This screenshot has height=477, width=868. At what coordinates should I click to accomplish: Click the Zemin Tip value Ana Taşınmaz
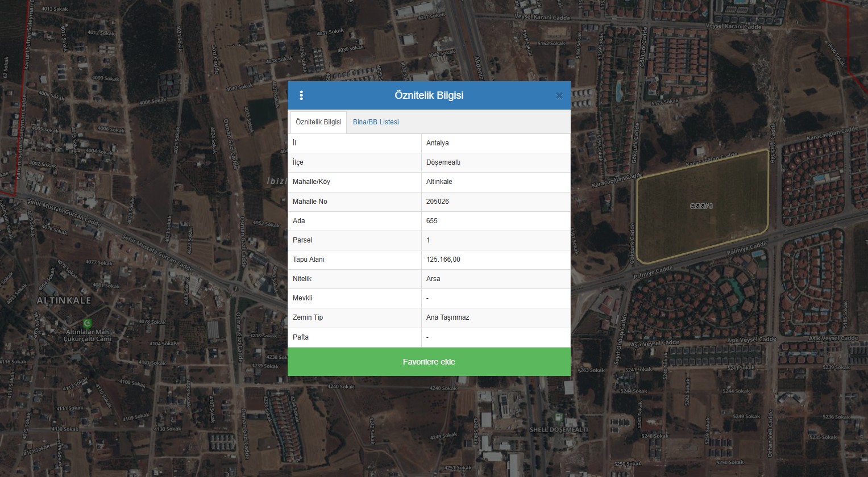coord(448,317)
